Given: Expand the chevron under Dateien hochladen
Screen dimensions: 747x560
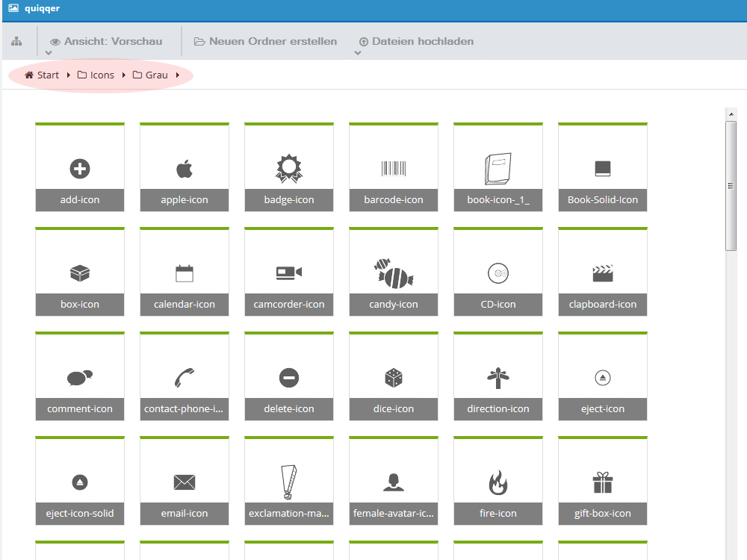Looking at the screenshot, I should point(358,53).
